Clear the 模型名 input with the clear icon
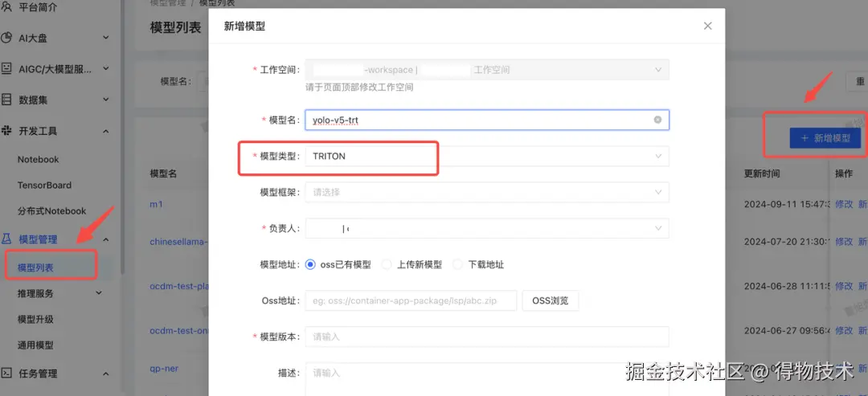This screenshot has height=396, width=868. (x=657, y=120)
